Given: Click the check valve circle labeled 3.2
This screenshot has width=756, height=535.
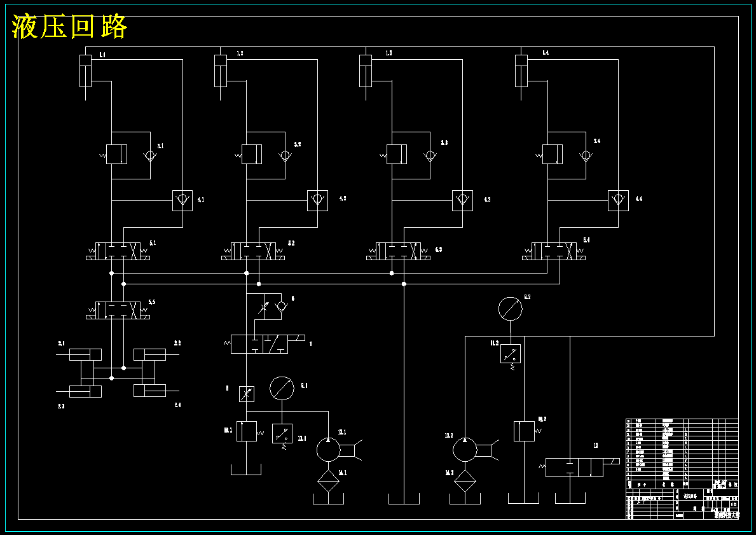Looking at the screenshot, I should point(285,156).
